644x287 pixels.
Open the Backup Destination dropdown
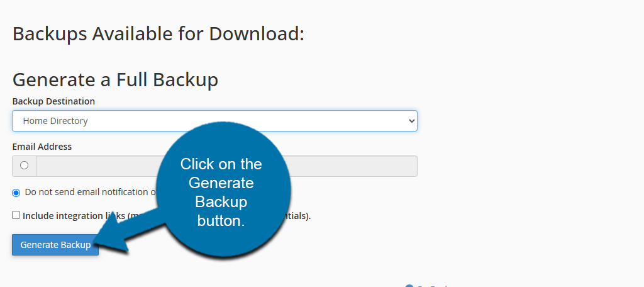coord(214,121)
